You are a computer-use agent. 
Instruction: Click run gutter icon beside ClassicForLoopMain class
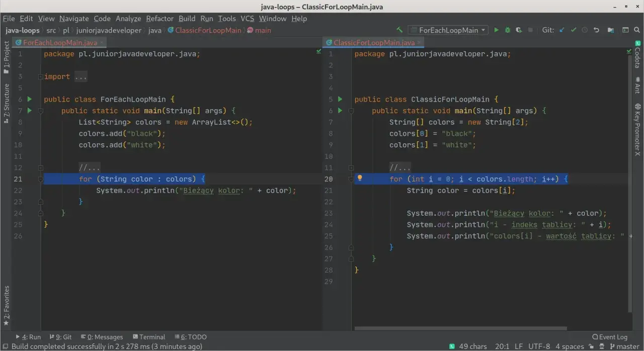(340, 100)
